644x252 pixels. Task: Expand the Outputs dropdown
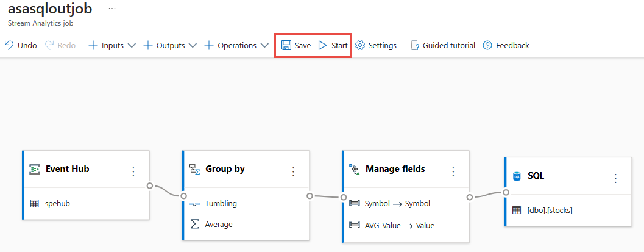point(170,46)
